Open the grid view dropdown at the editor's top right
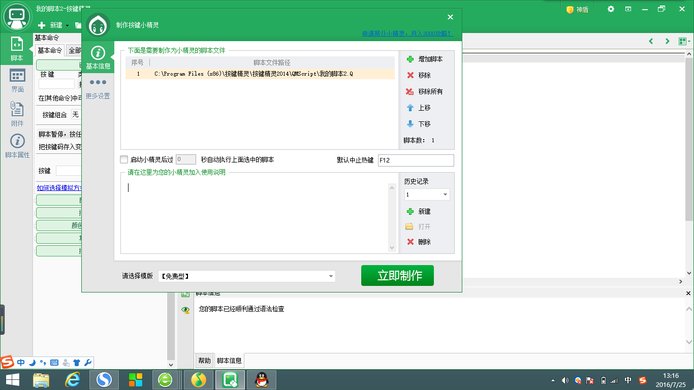Screen dimensions: 694x390 click(684, 41)
